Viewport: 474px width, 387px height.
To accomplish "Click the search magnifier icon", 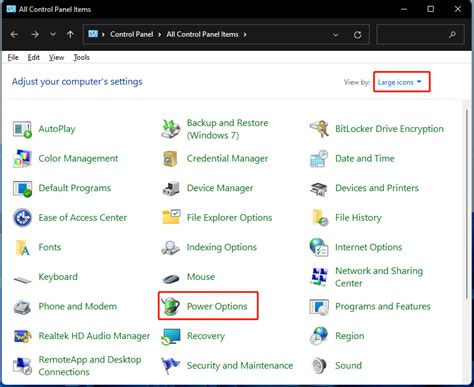I will [x=452, y=35].
